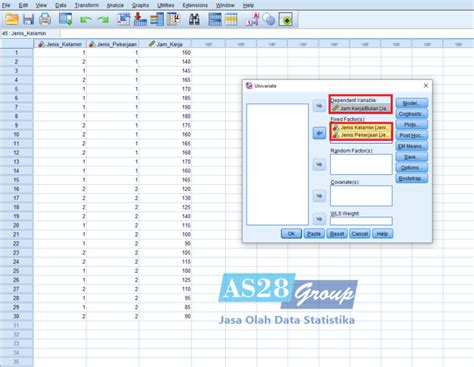Click the arrow button beside Random Factor(s)

pyautogui.click(x=319, y=164)
